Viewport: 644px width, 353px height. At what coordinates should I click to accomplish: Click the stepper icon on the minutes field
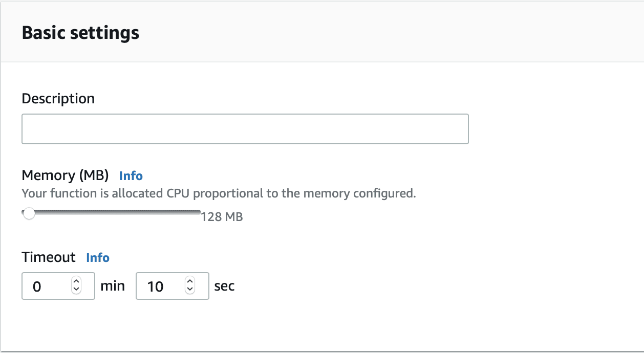[76, 286]
